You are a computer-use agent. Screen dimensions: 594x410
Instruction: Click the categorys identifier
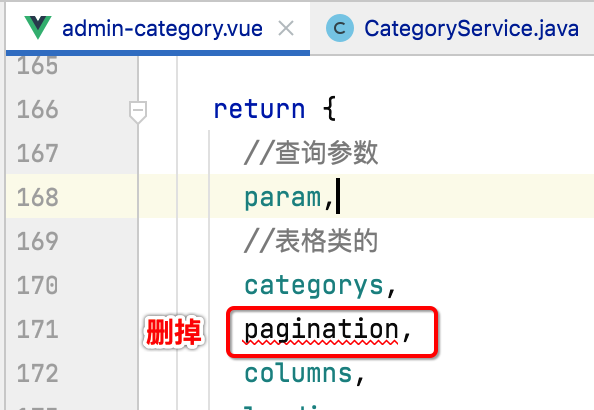point(314,286)
